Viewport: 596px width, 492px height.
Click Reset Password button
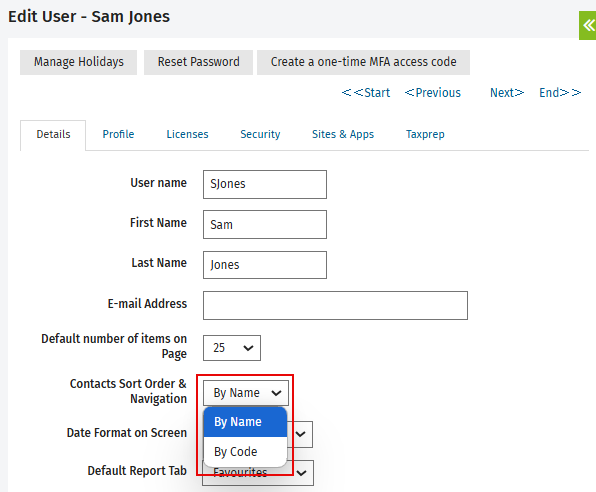click(x=198, y=62)
